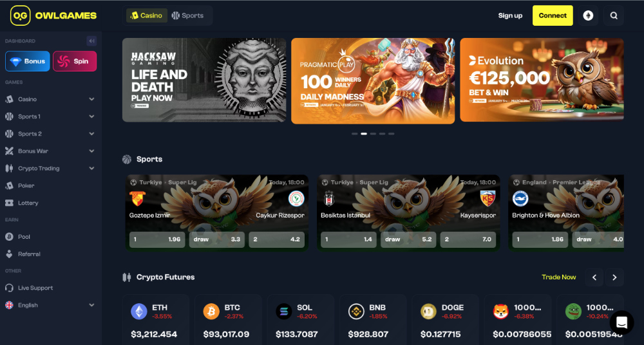Image resolution: width=644 pixels, height=345 pixels.
Task: Expand the Bonus War section chevron
Action: pyautogui.click(x=91, y=151)
